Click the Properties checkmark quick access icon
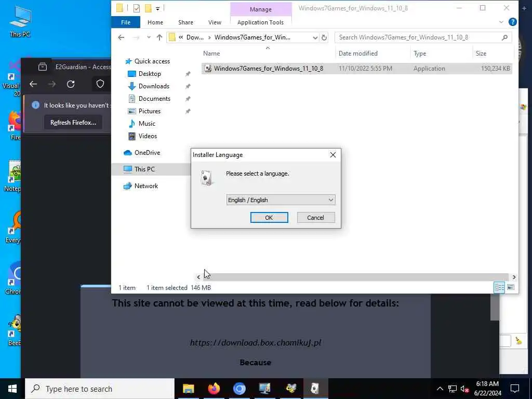The width and height of the screenshot is (532, 399). (x=137, y=8)
